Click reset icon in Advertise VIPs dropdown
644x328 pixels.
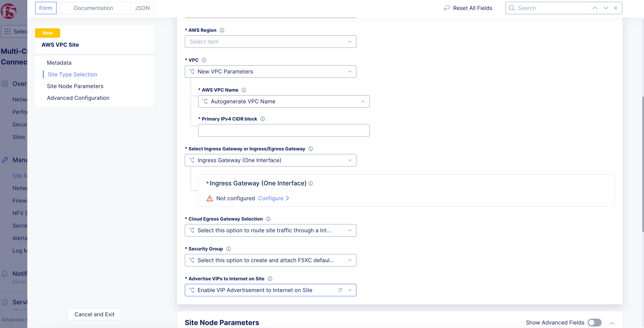(340, 290)
